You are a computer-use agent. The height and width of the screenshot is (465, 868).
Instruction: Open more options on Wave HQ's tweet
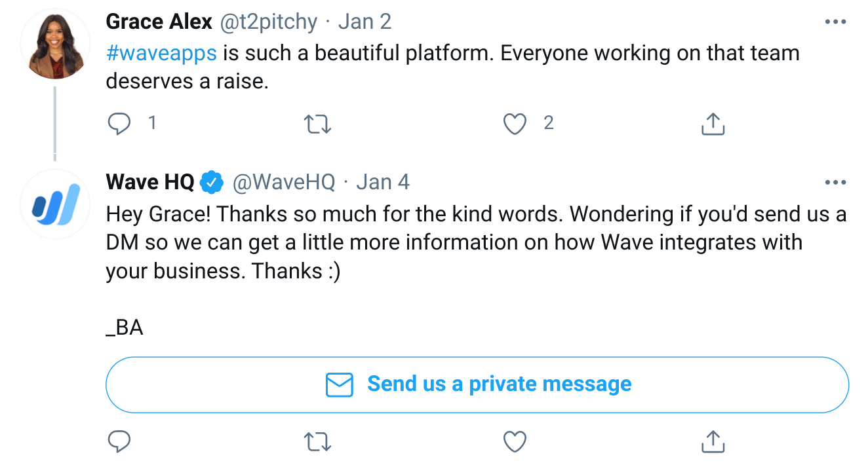pos(835,183)
